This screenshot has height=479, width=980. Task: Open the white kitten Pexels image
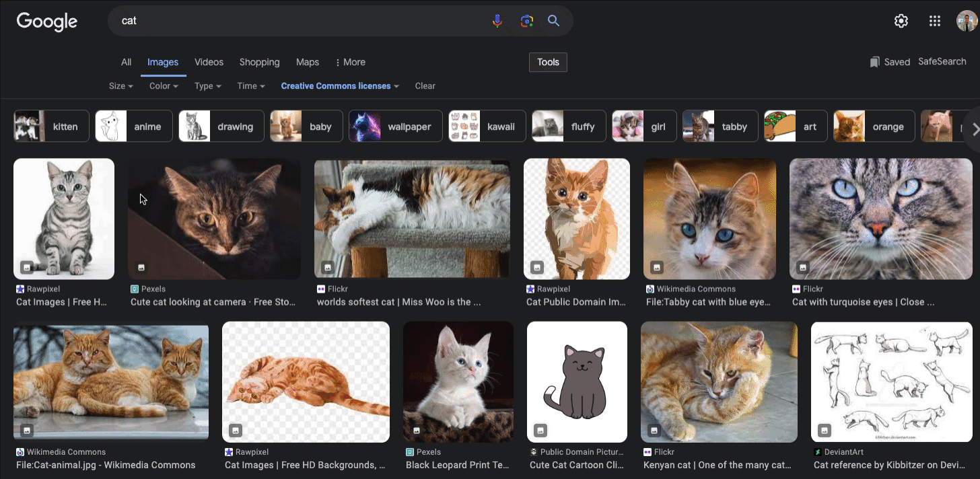(458, 382)
